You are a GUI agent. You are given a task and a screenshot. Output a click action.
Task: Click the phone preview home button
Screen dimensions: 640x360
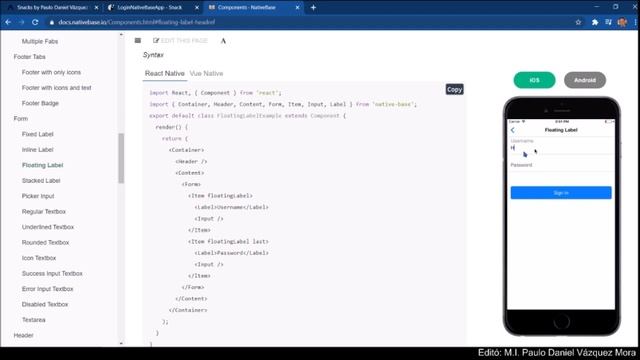pos(561,322)
